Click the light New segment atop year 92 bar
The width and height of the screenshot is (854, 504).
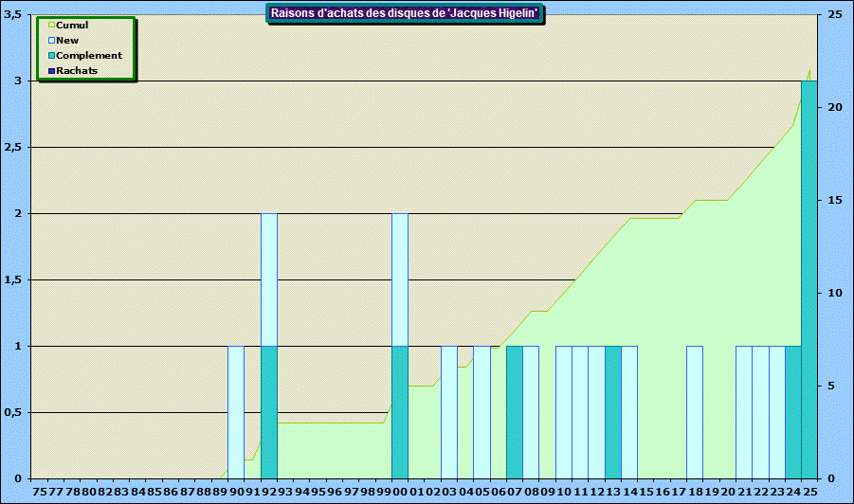pos(269,279)
